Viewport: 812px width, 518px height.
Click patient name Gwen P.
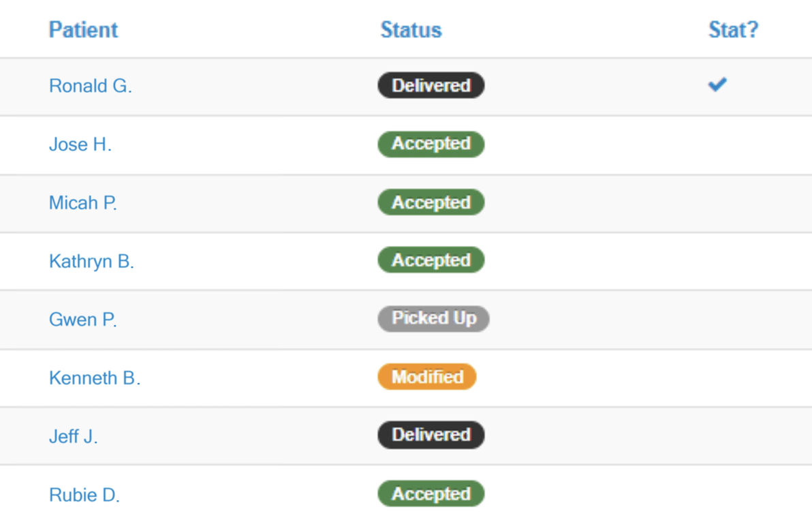coord(82,320)
